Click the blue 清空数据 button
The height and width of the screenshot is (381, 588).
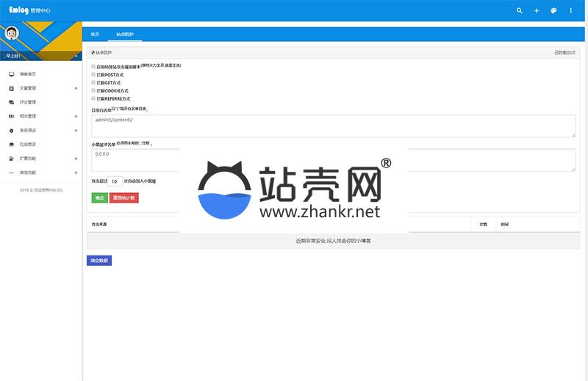(99, 260)
